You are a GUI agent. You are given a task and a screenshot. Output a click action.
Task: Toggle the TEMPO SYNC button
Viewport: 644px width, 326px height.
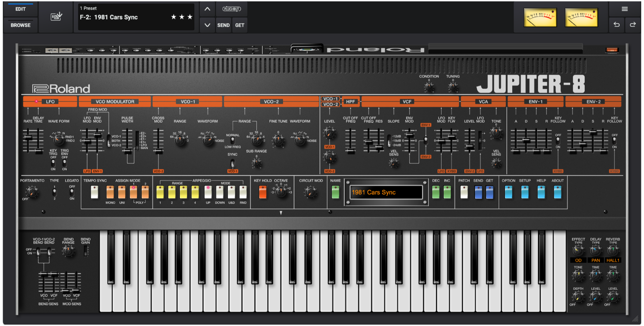coord(95,192)
